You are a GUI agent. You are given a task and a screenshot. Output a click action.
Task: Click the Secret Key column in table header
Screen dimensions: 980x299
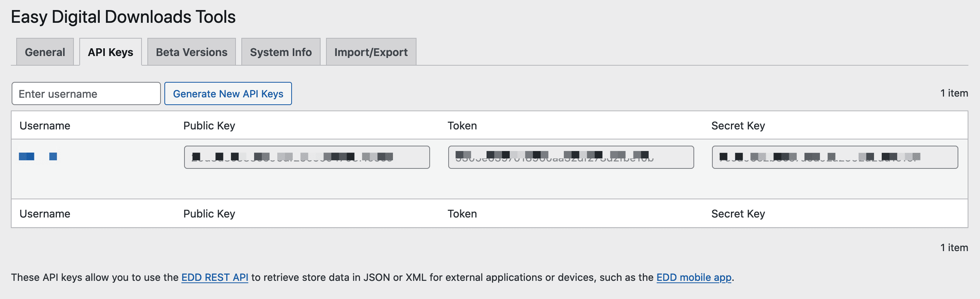point(738,126)
